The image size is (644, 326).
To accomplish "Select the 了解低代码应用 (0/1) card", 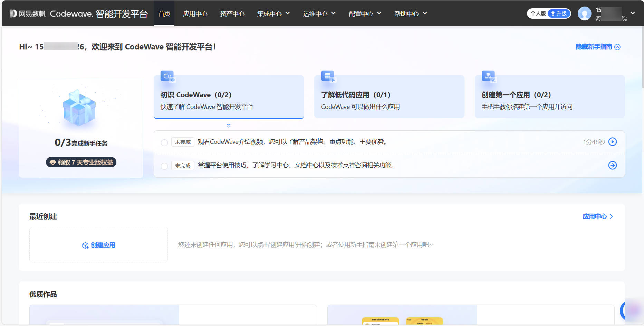I will click(x=389, y=97).
